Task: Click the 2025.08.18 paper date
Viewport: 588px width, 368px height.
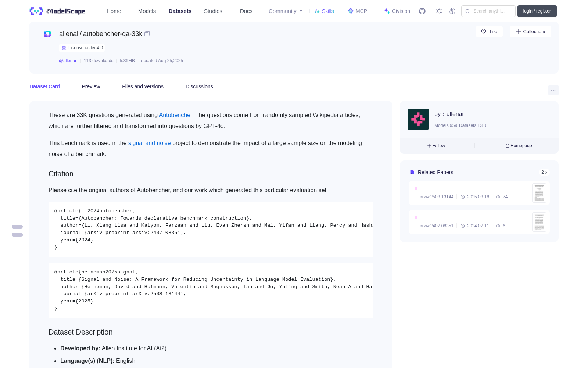Action: coord(478,197)
